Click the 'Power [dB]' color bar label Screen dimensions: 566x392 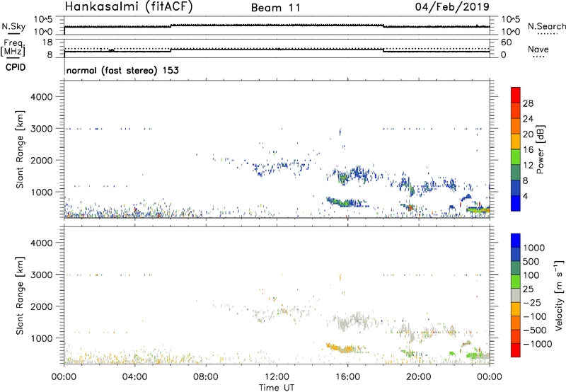(x=540, y=149)
